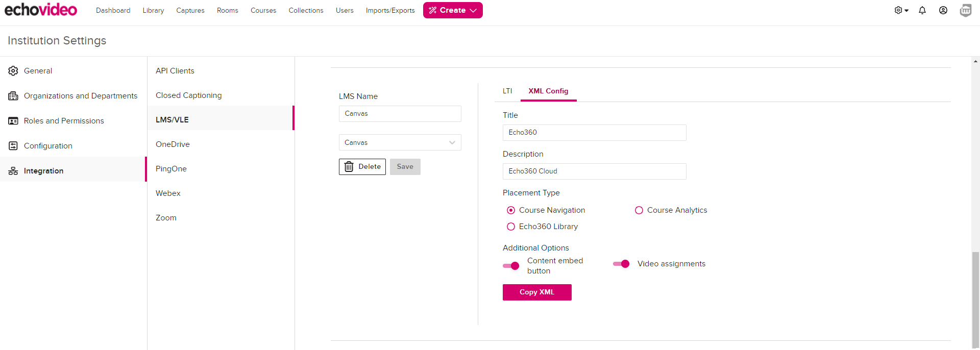Click the LMS Name input field
Viewport: 980px width, 350px height.
click(x=400, y=114)
